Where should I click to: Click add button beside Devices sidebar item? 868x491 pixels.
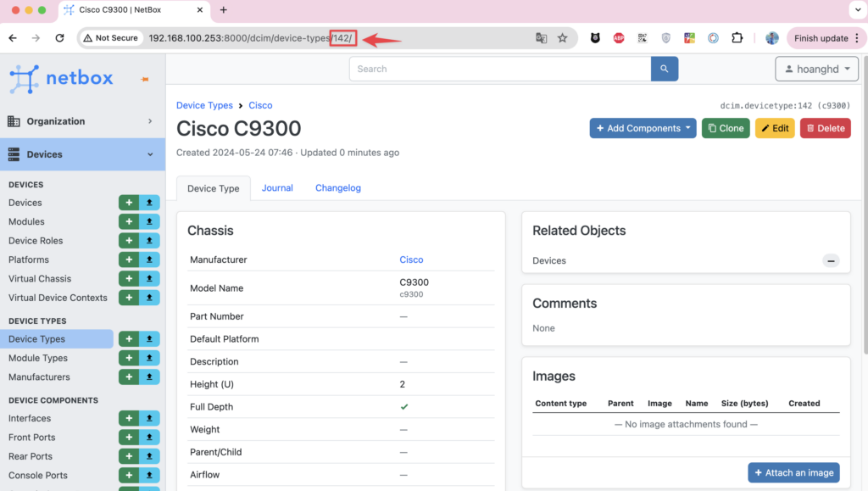pos(129,203)
